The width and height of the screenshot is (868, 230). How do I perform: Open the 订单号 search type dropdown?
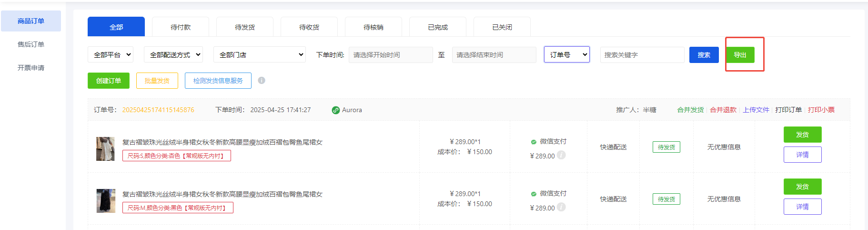[567, 55]
